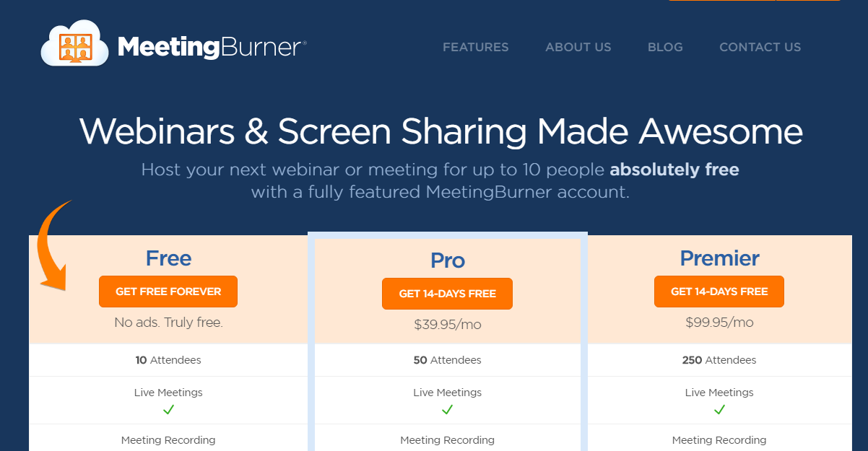Viewport: 868px width, 451px height.
Task: Open the Contact Us page
Action: pos(760,47)
